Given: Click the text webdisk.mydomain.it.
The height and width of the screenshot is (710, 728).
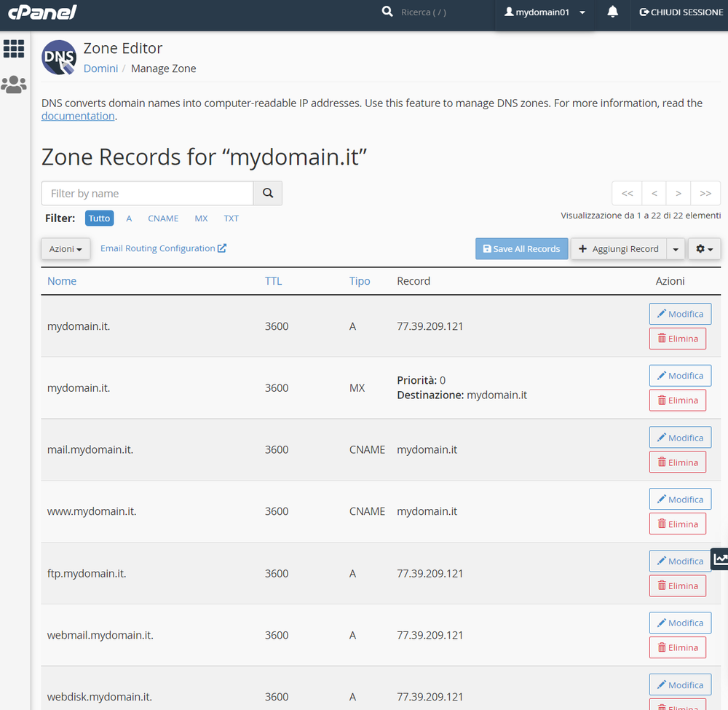Looking at the screenshot, I should 99,697.
